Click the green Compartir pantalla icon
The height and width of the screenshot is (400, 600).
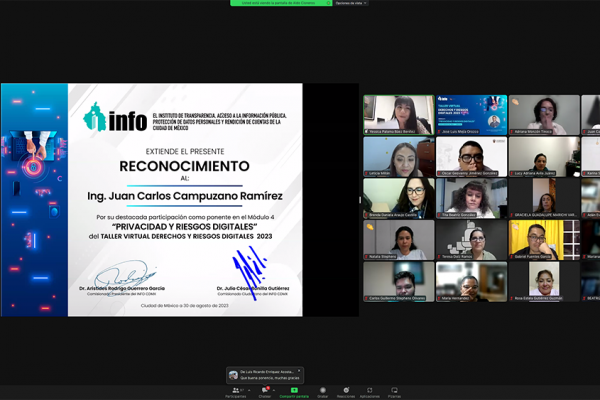pos(294,390)
